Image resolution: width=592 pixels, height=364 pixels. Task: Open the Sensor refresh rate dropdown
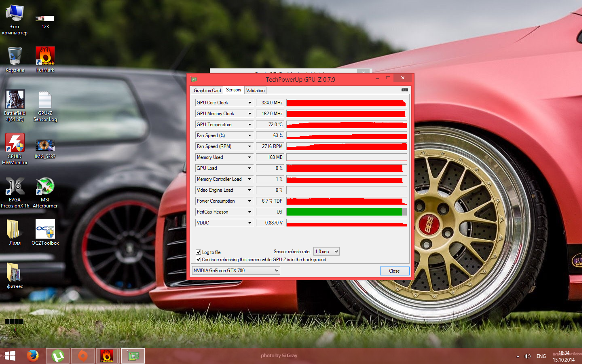[326, 252]
